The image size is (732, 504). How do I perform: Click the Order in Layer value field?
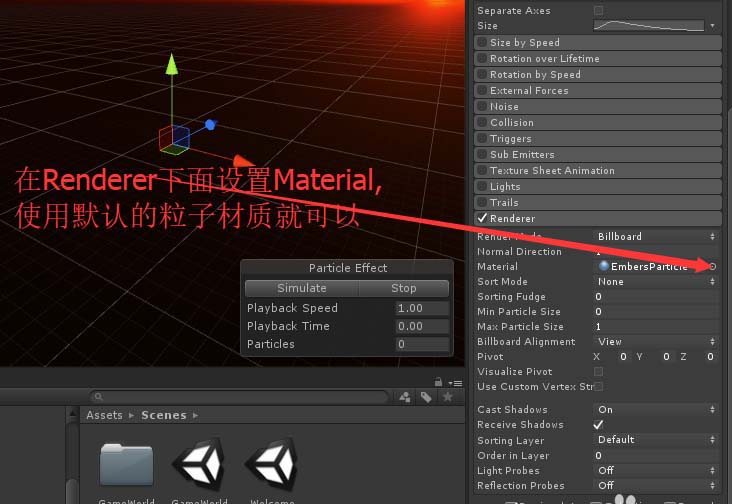click(655, 455)
